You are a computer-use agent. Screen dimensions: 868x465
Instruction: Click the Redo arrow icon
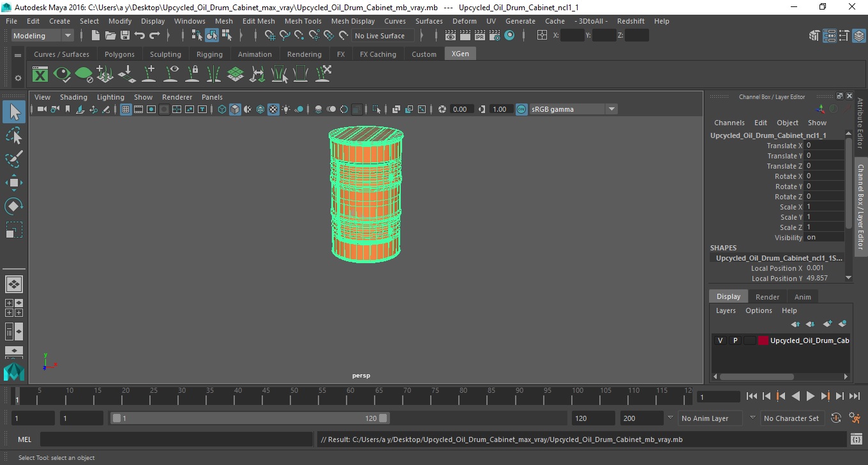point(154,36)
